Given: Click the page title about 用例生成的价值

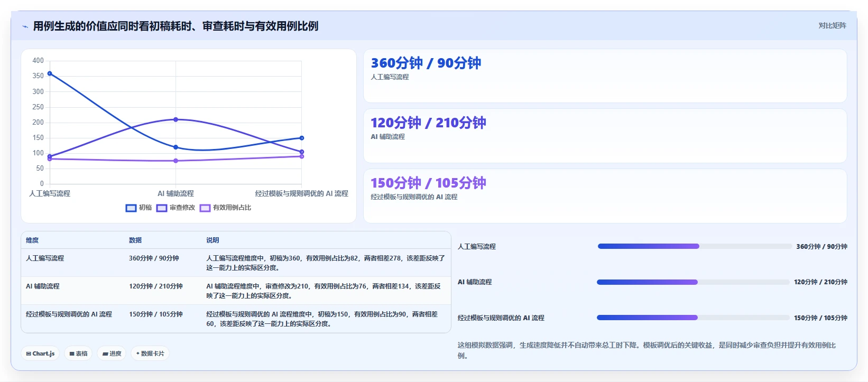Looking at the screenshot, I should 176,26.
